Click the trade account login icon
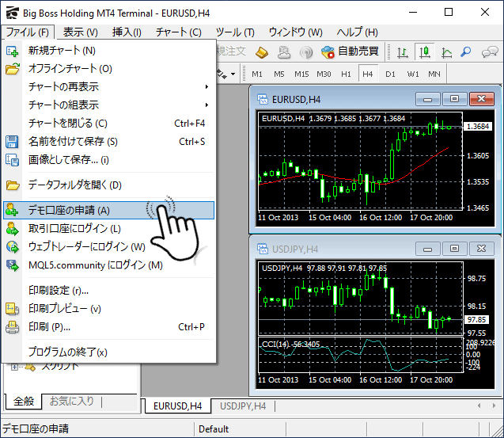Screen dimensions: 504x438 [x=12, y=229]
